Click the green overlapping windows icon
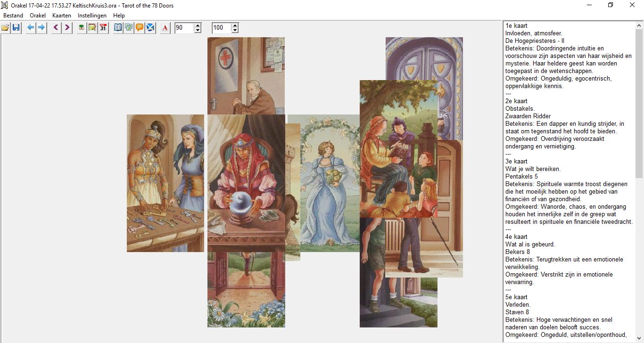Image resolution: width=644 pixels, height=343 pixels. (x=129, y=28)
